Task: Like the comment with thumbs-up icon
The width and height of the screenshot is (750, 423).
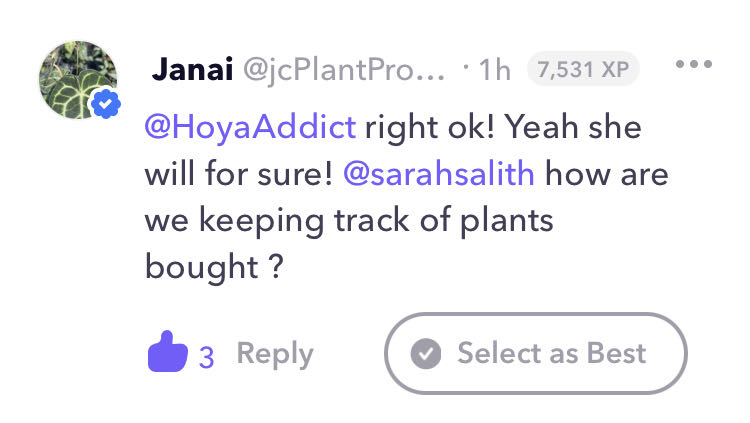Action: coord(167,352)
